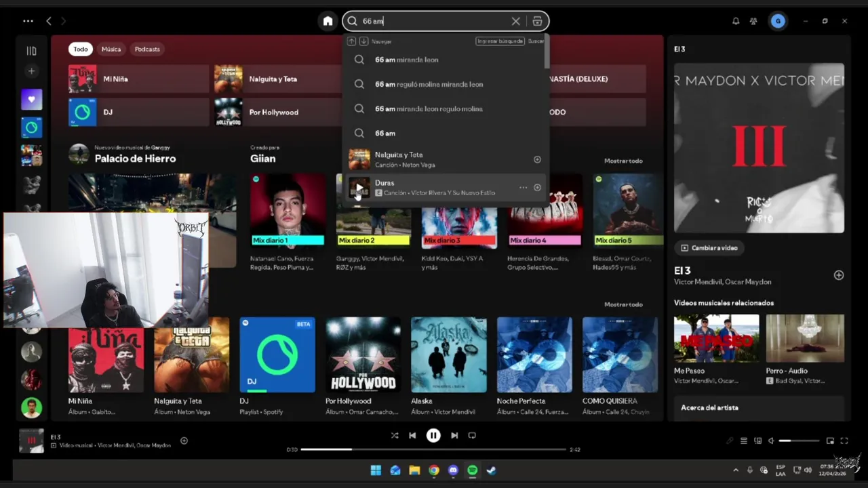This screenshot has width=868, height=488.
Task: Click the Palacio de Hierro heading
Action: coord(135,159)
